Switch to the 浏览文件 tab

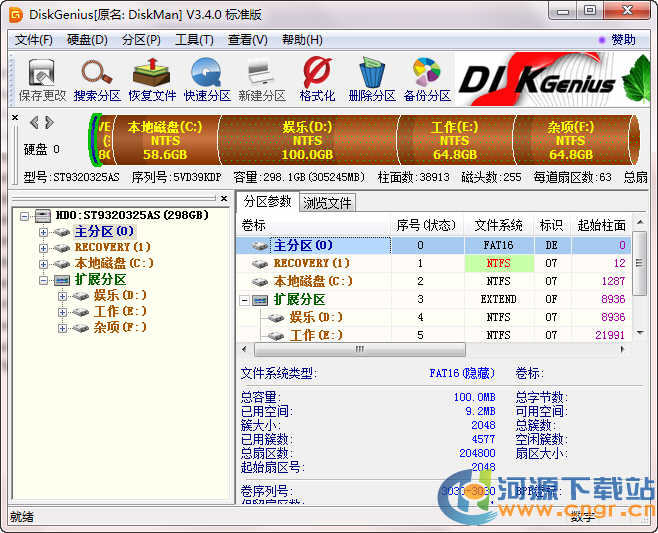(x=327, y=203)
